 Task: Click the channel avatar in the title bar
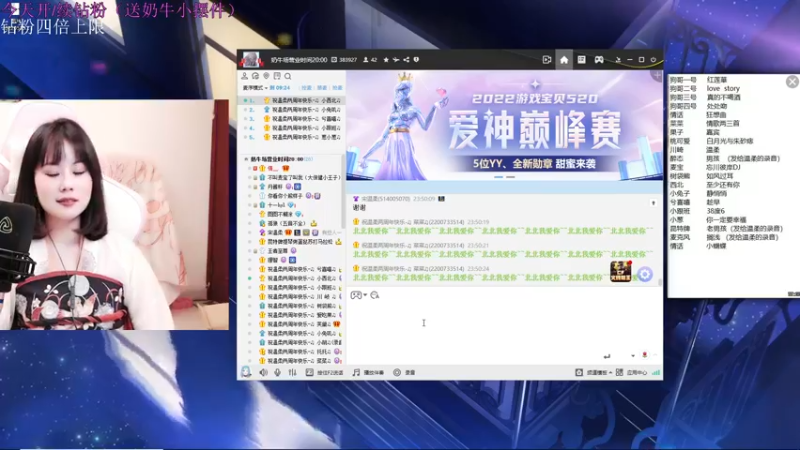251,60
